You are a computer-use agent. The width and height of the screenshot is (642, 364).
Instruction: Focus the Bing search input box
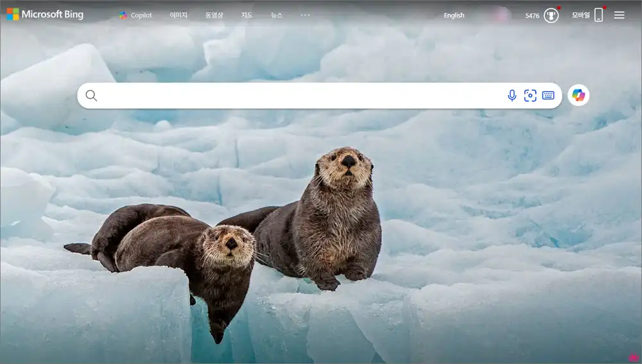[x=295, y=96]
